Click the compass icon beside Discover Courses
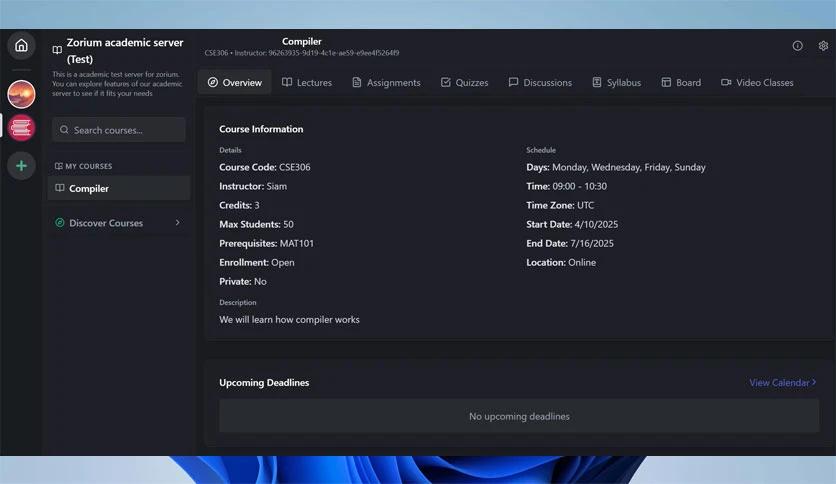The image size is (836, 484). coord(60,223)
